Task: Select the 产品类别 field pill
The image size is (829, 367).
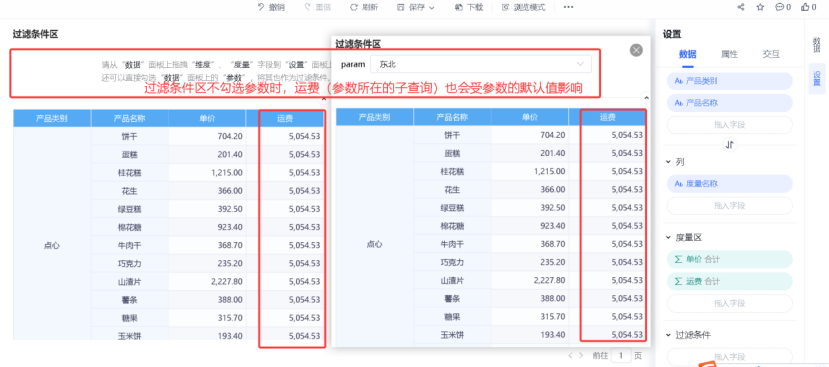Action: [x=730, y=81]
